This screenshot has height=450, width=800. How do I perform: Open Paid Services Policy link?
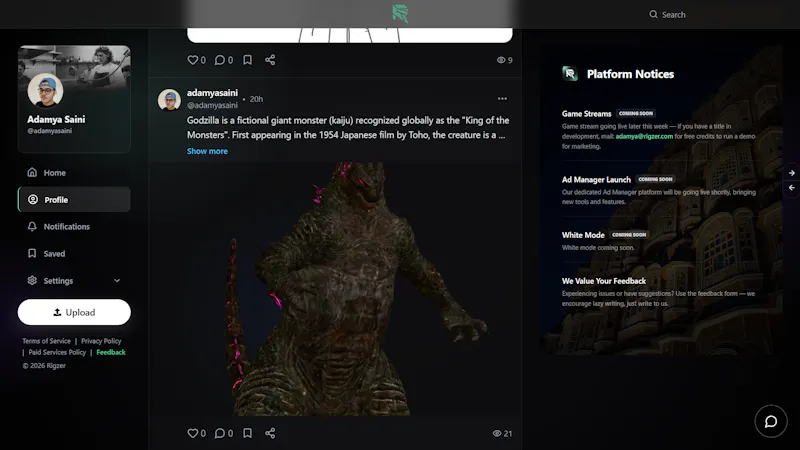(57, 352)
